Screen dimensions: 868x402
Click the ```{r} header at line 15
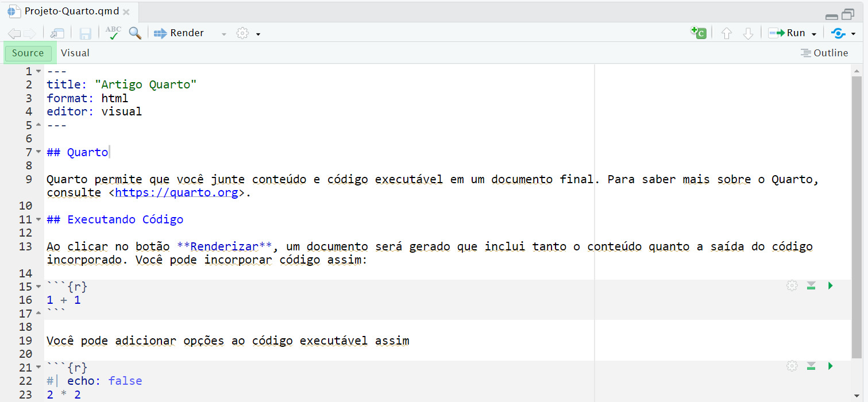67,287
